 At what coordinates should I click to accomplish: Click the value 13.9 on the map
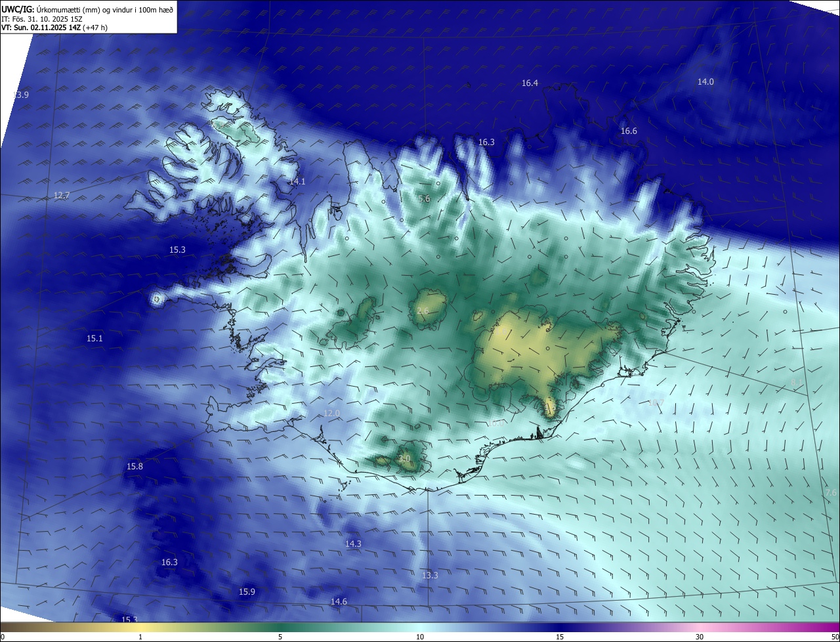pyautogui.click(x=21, y=95)
